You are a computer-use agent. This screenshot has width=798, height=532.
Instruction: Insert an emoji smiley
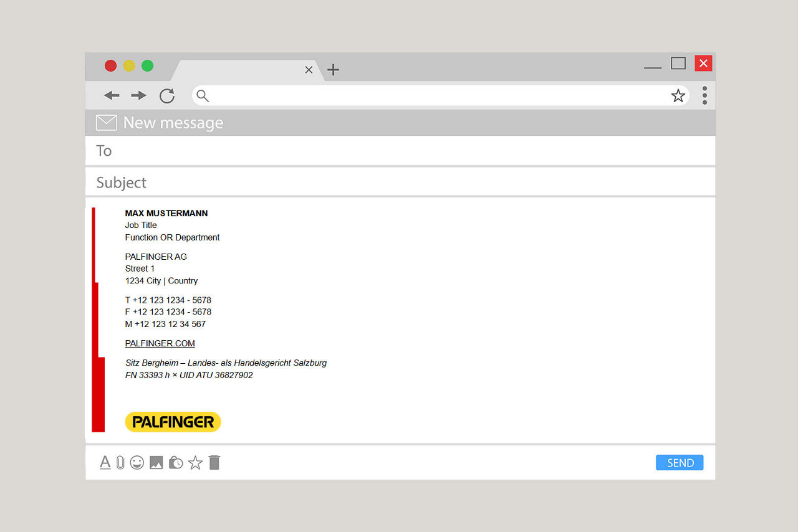137,462
